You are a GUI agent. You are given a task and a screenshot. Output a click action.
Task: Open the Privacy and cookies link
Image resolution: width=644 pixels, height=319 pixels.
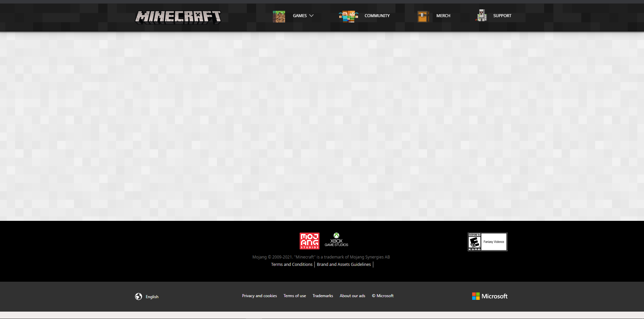[x=259, y=296]
